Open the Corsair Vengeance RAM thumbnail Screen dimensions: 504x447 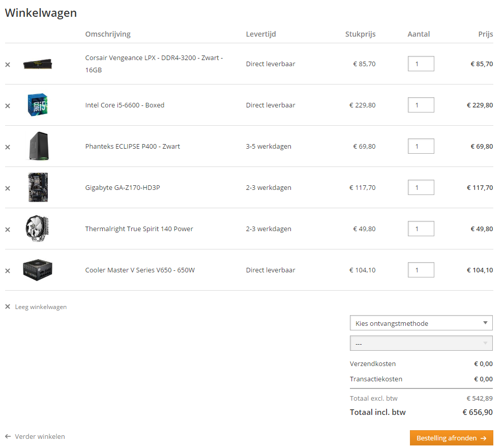click(x=38, y=64)
